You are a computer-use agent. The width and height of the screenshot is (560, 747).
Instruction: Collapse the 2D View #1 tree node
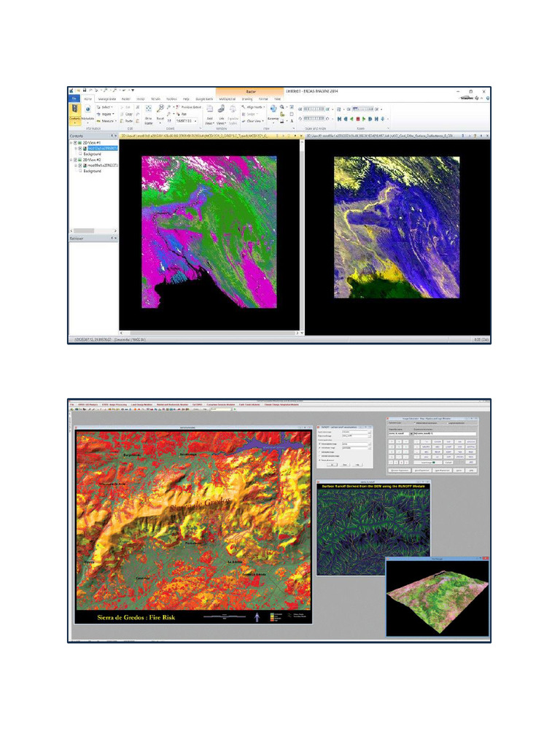click(71, 143)
